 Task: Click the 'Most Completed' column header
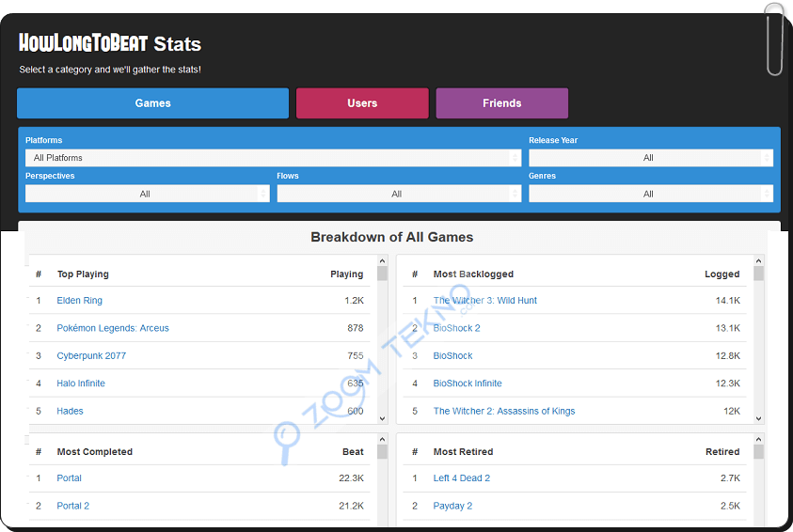click(x=95, y=452)
